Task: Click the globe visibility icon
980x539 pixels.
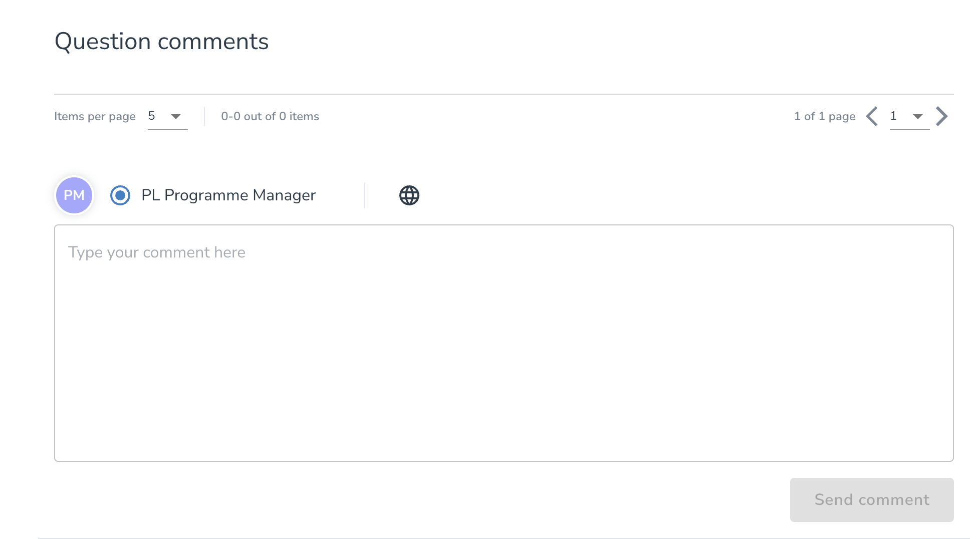Action: 409,195
